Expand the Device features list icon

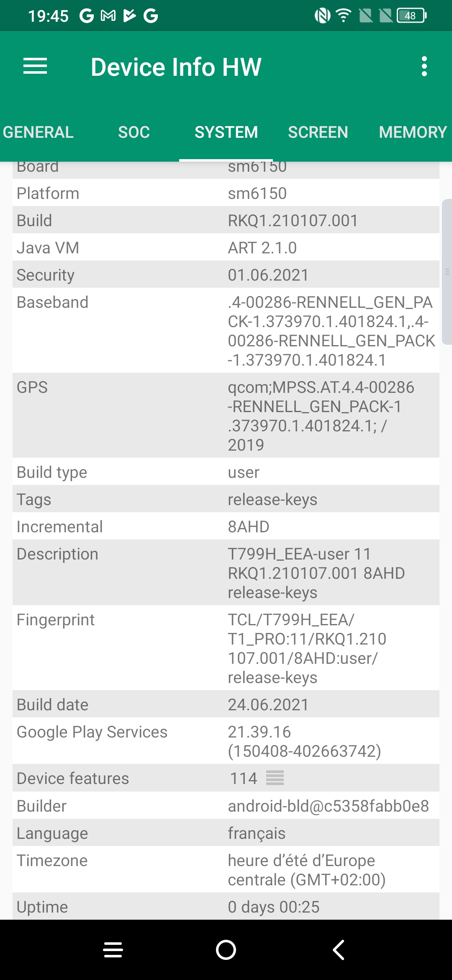click(275, 778)
